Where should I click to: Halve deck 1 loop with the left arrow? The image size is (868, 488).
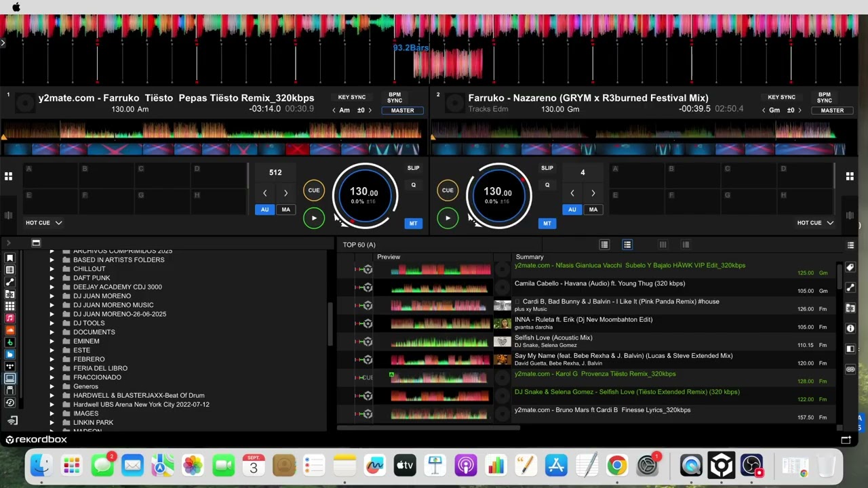pos(264,193)
